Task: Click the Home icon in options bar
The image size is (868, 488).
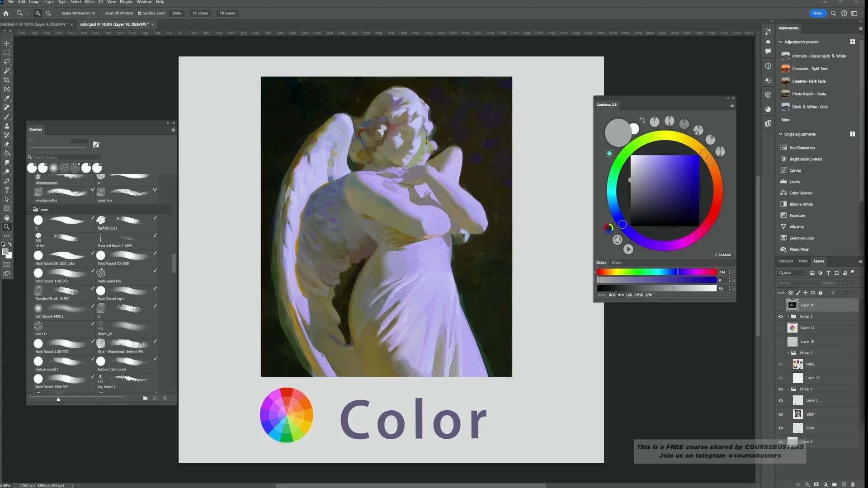Action: click(x=6, y=13)
